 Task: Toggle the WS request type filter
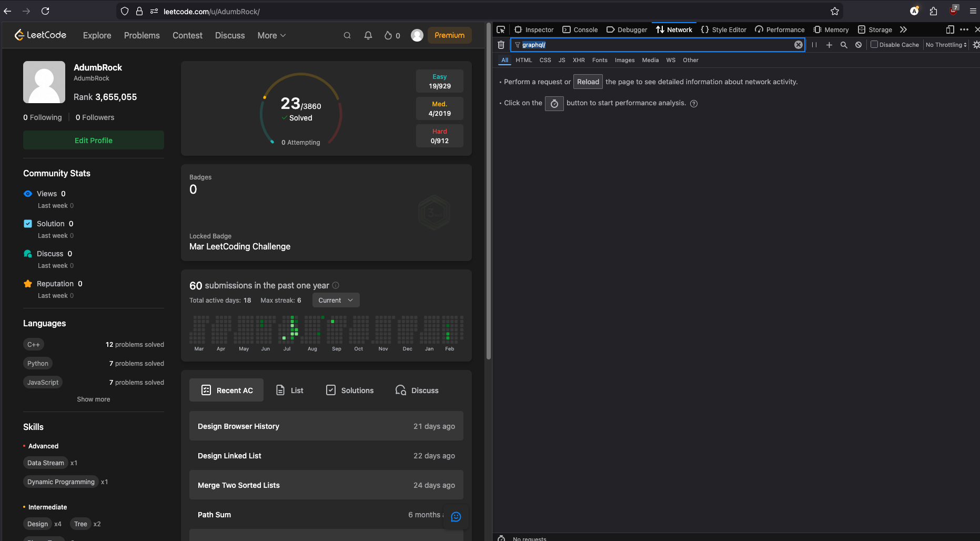(x=671, y=60)
